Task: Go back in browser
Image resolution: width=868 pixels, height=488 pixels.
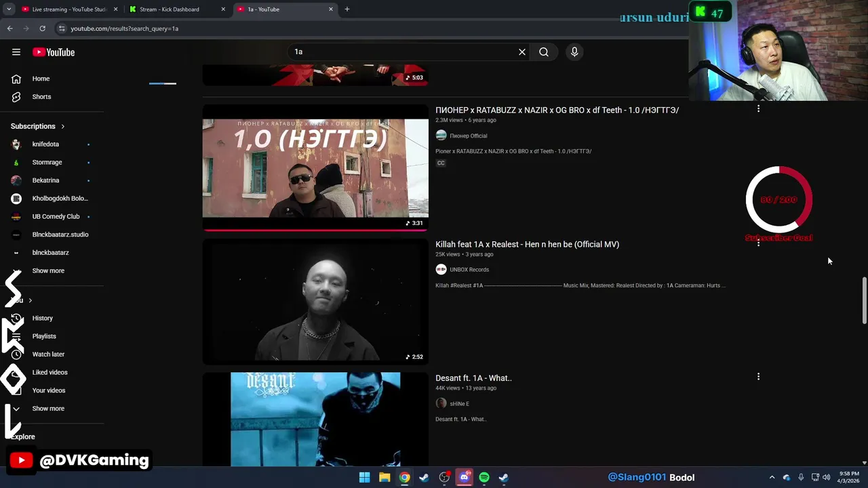Action: [x=9, y=28]
